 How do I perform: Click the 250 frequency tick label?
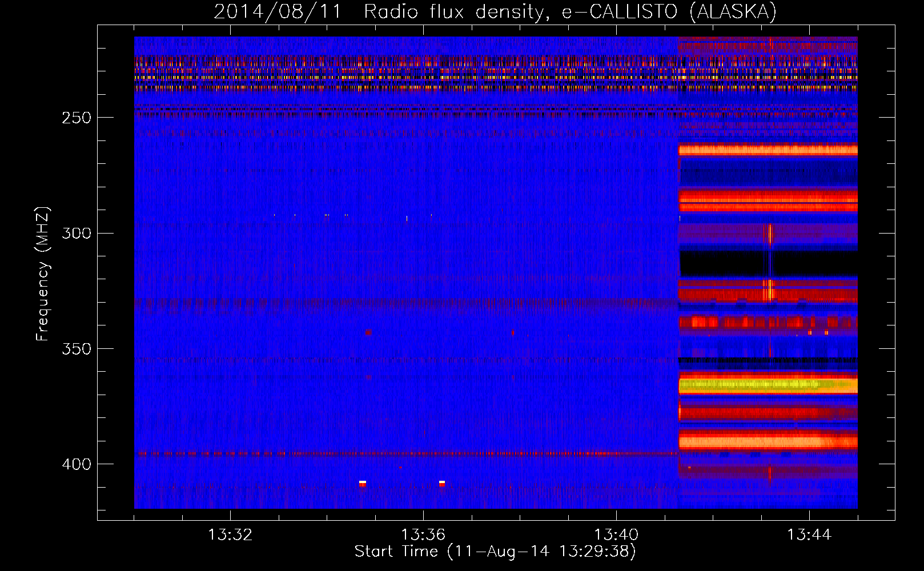[x=77, y=118]
